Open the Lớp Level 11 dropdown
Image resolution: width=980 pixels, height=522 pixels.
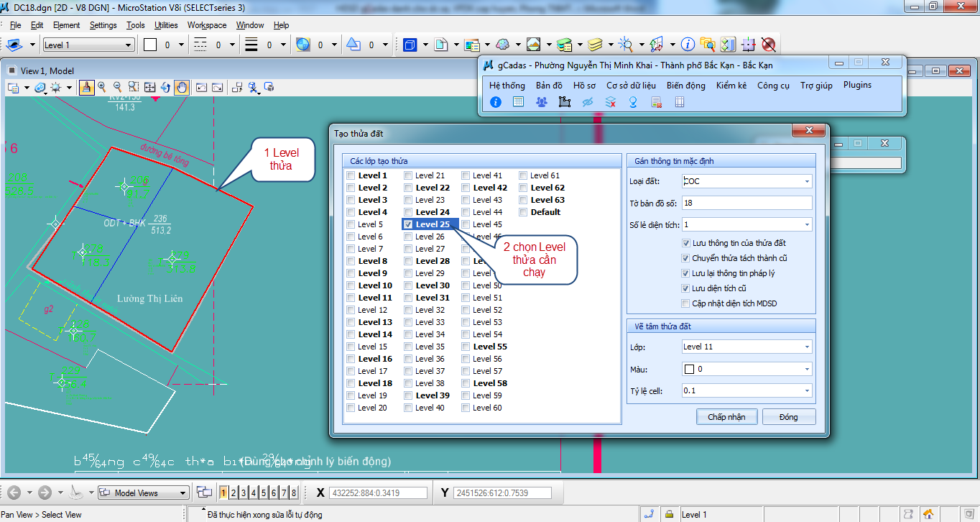tap(807, 347)
